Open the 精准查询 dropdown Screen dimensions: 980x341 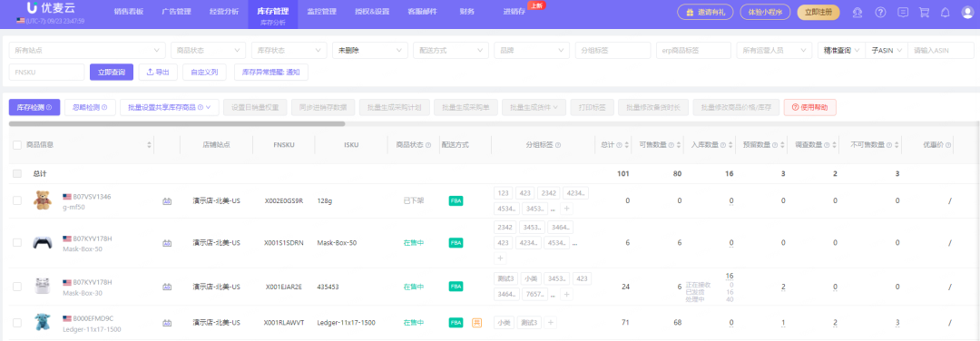[842, 50]
